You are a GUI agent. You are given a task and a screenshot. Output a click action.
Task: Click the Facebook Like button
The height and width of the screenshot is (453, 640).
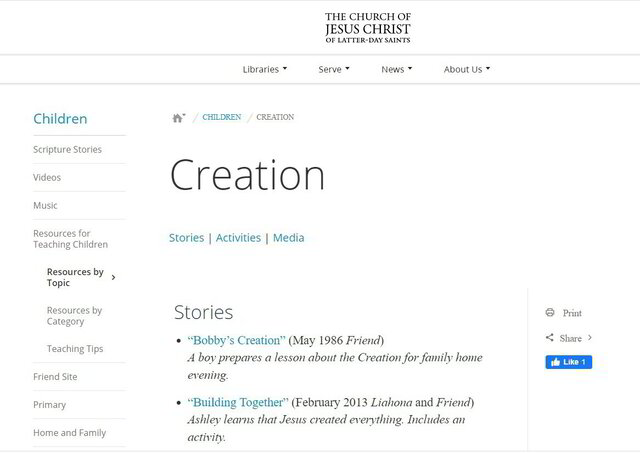pos(569,362)
